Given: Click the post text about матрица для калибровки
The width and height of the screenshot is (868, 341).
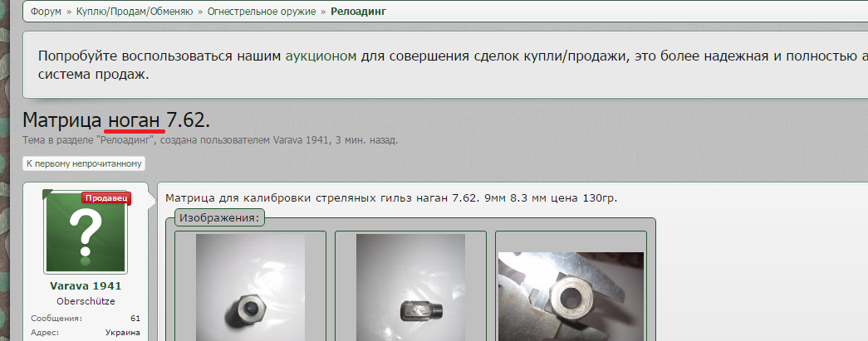Looking at the screenshot, I should pos(391,197).
